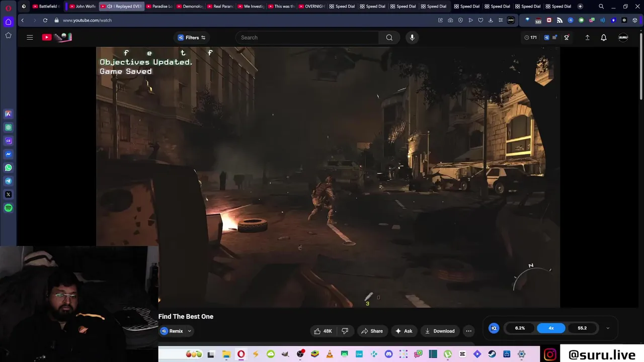Add page to bookmarks heart icon

pos(480,20)
